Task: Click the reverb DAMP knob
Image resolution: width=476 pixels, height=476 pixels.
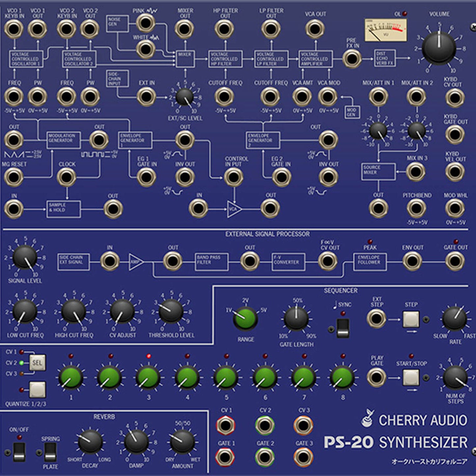Action: tap(136, 442)
